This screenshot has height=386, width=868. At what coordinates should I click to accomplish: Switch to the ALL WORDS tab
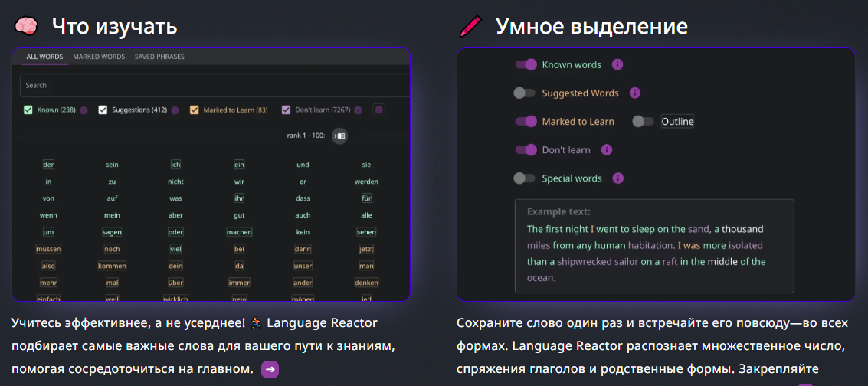45,57
